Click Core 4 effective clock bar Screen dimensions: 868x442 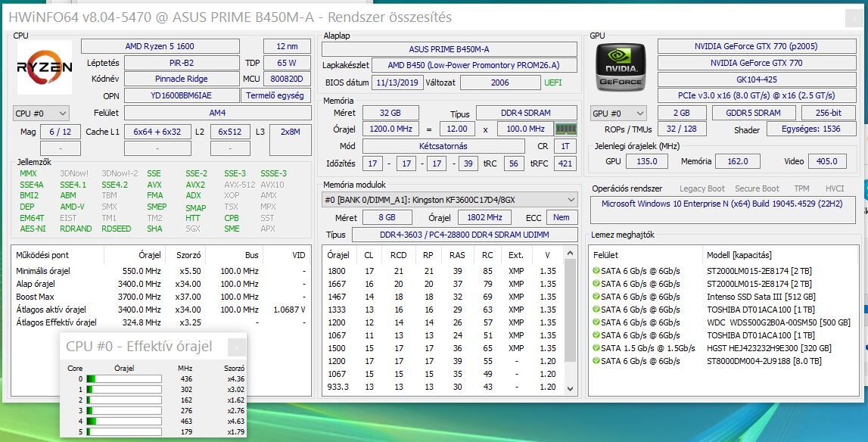(124, 421)
